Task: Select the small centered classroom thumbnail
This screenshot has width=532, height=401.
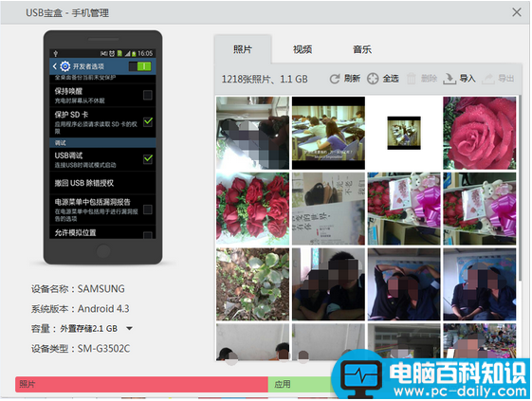Action: (404, 133)
